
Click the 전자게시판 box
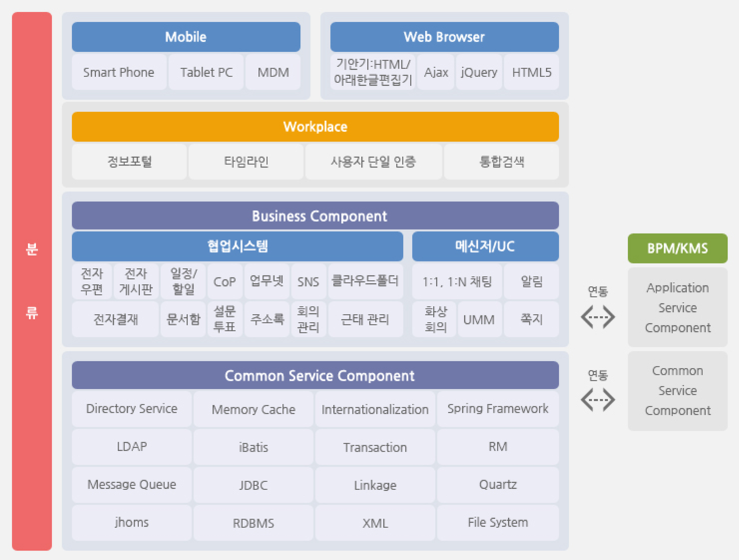pos(136,281)
